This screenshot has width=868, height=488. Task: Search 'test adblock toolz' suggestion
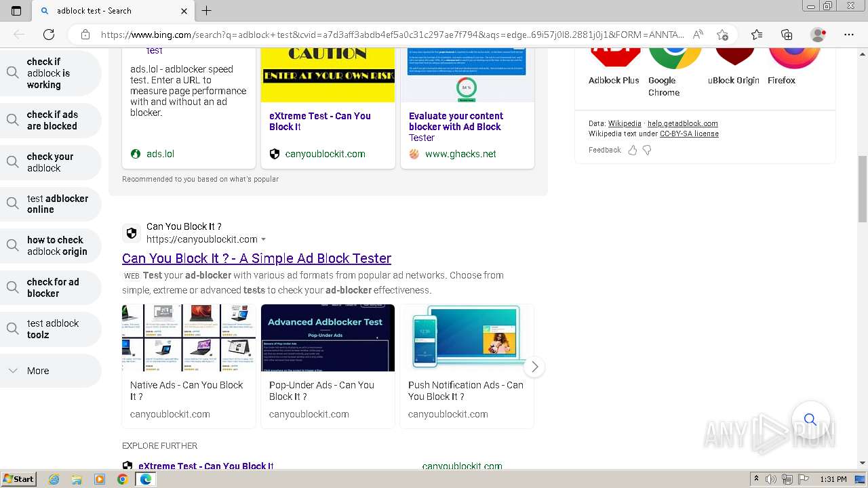click(51, 329)
